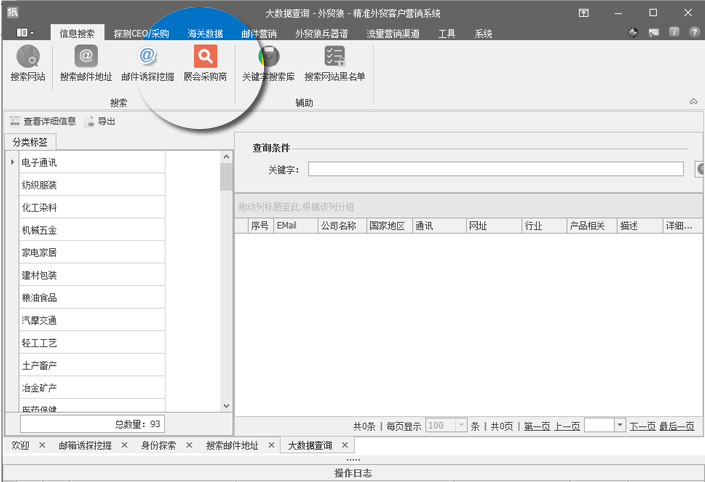The width and height of the screenshot is (705, 482).
Task: Open the 工具 ribbon tab
Action: [447, 33]
